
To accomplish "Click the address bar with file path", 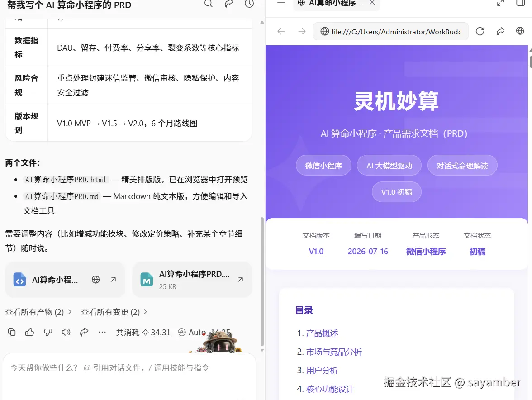I will pos(391,32).
